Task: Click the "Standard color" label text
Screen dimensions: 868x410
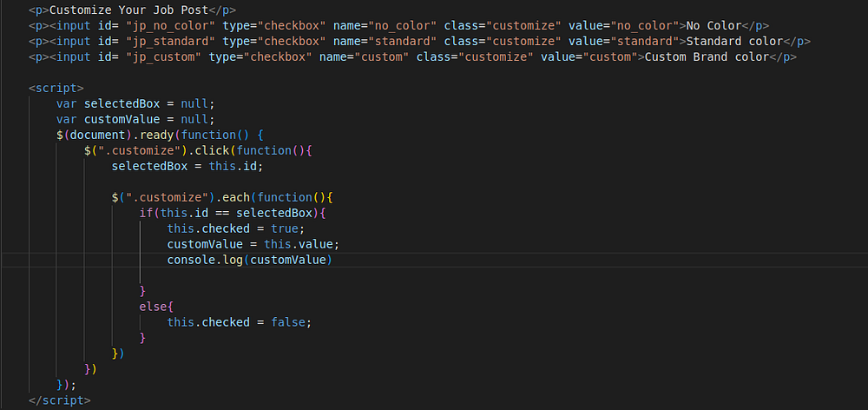Action: 734,42
